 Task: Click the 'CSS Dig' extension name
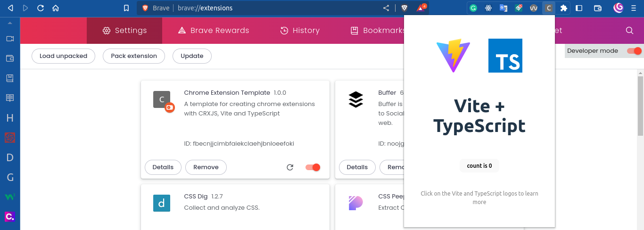[196, 197]
